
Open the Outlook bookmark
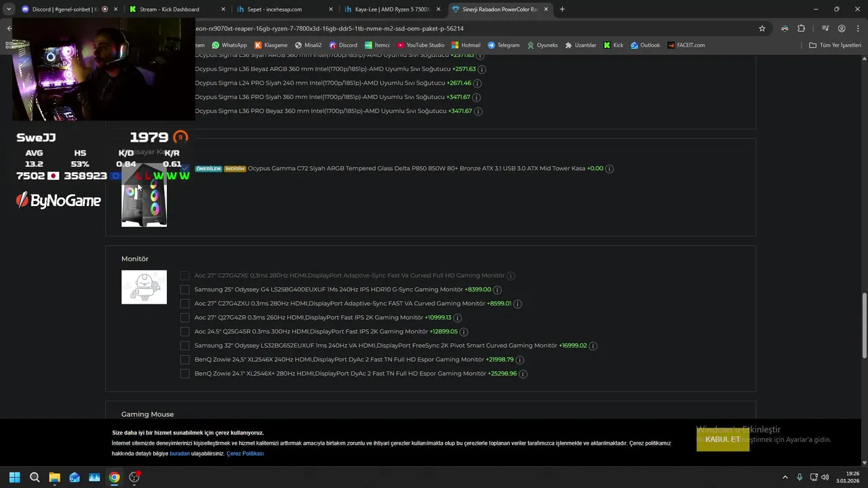click(645, 45)
